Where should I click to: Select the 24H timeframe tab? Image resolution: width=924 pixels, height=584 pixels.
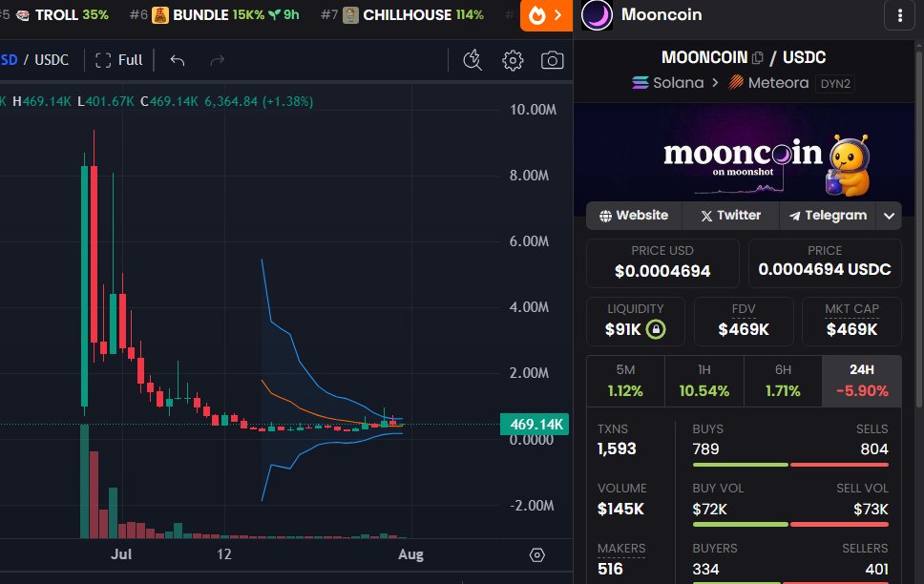pyautogui.click(x=862, y=381)
